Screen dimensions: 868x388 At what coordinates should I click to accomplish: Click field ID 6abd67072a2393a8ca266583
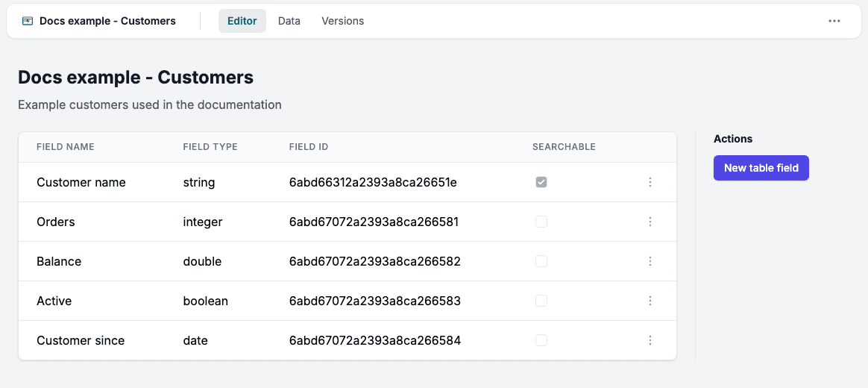coord(375,301)
